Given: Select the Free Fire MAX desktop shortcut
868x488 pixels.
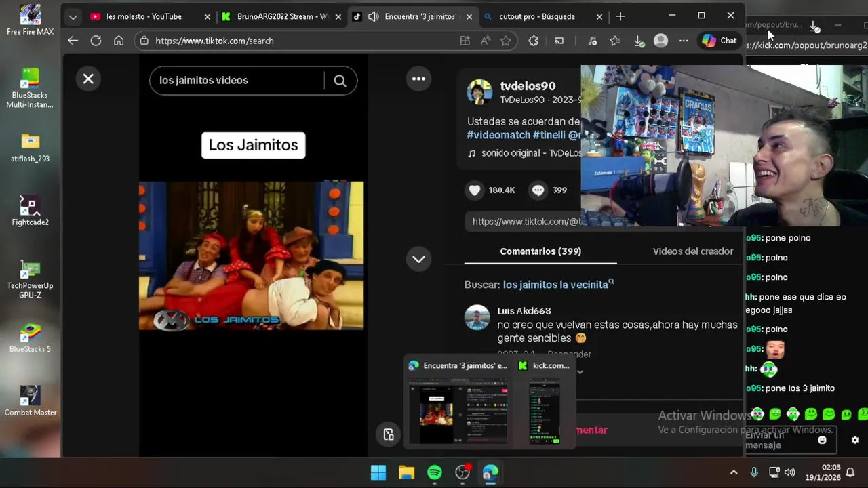Looking at the screenshot, I should 30,20.
